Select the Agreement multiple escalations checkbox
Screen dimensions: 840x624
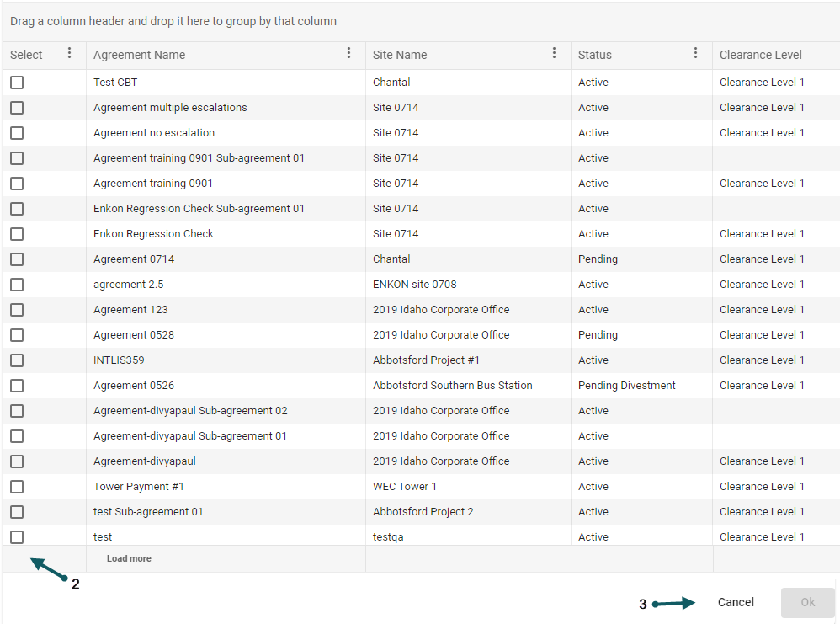tap(17, 108)
